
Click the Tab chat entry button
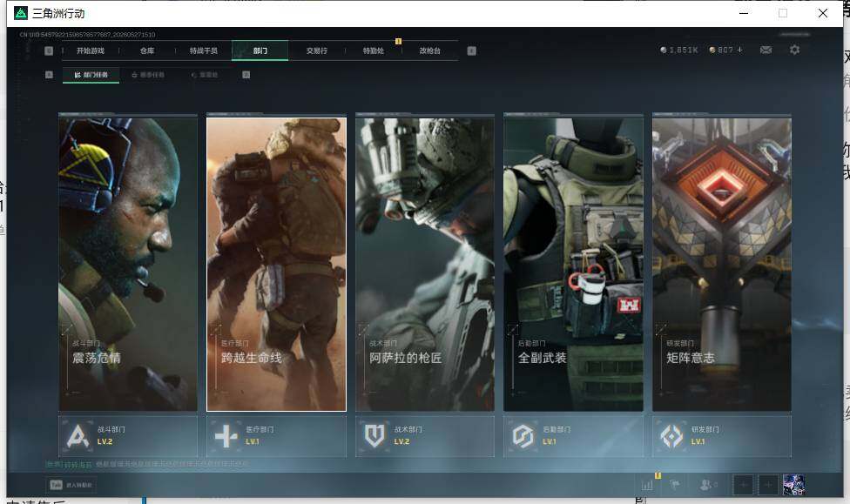(71, 485)
